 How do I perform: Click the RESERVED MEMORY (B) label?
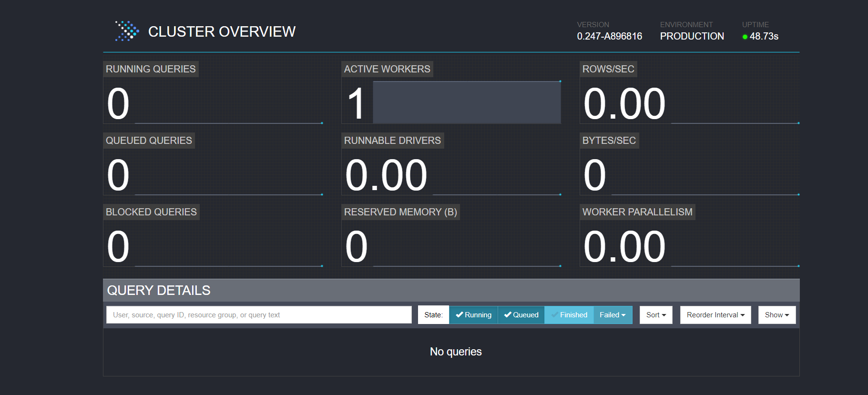(x=400, y=212)
